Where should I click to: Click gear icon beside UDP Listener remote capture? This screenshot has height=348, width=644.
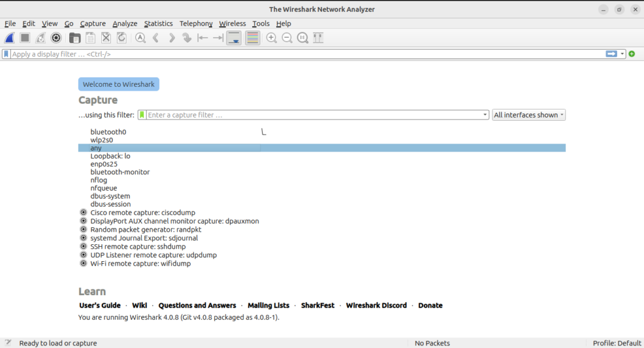pyautogui.click(x=84, y=255)
